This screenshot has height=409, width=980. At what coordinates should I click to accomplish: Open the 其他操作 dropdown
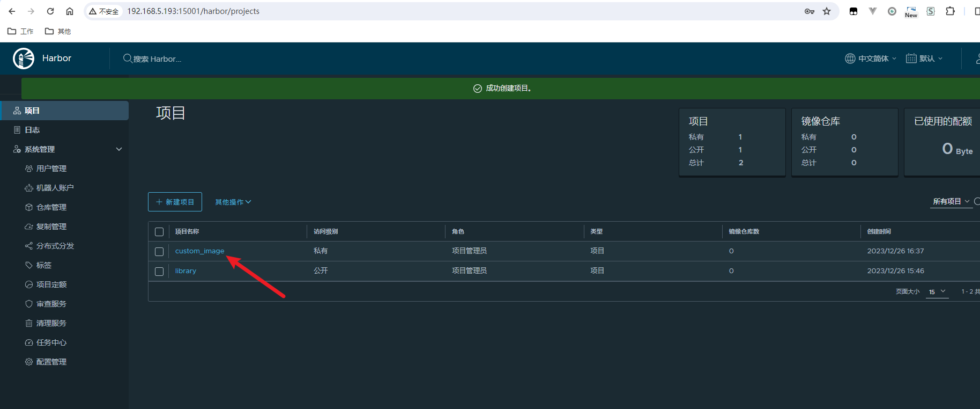pyautogui.click(x=233, y=202)
